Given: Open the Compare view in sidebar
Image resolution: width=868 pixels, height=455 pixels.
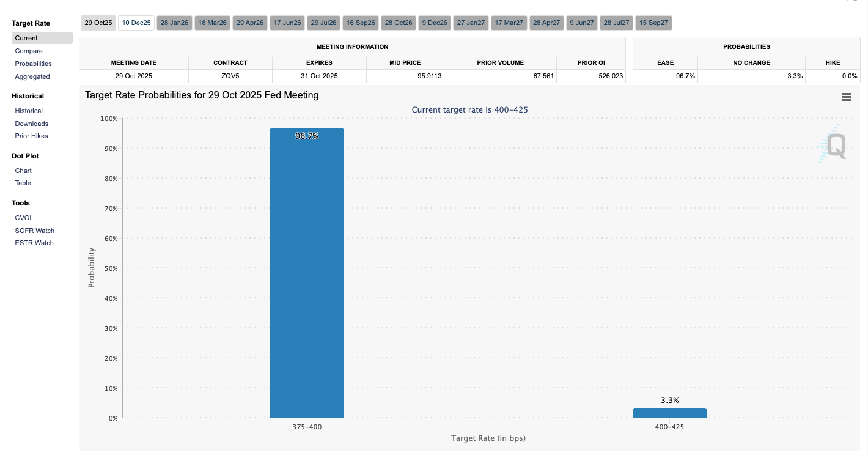Looking at the screenshot, I should coord(29,51).
